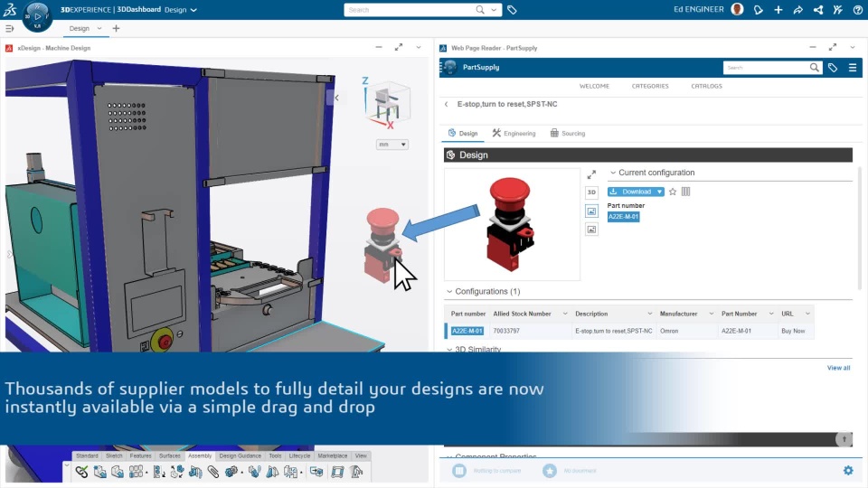Go to WELCOME in PartSupply nav
868x488 pixels.
[594, 87]
